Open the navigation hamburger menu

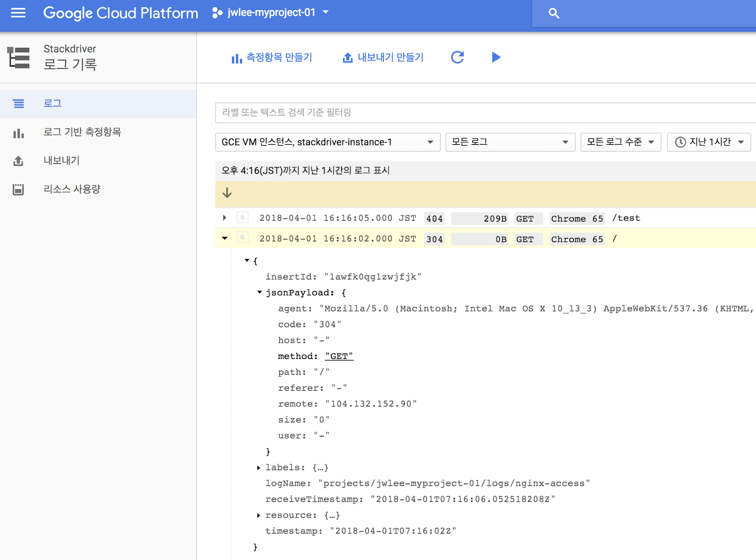[18, 13]
